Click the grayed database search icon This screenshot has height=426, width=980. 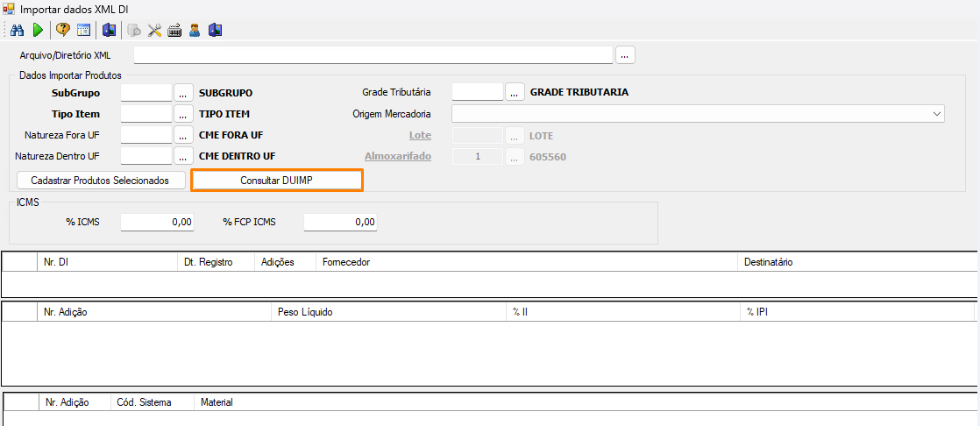pos(134,31)
